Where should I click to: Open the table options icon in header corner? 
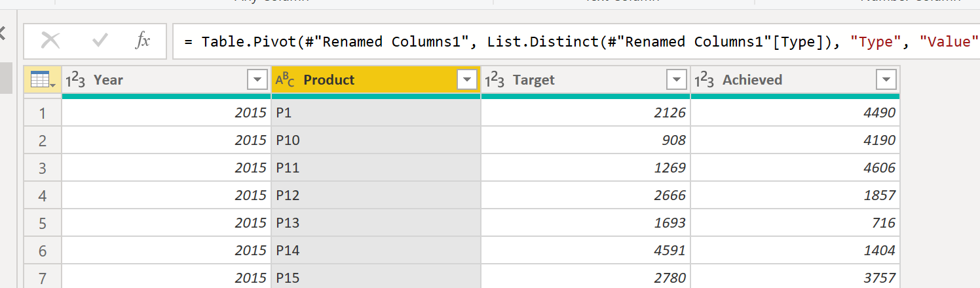click(x=43, y=80)
